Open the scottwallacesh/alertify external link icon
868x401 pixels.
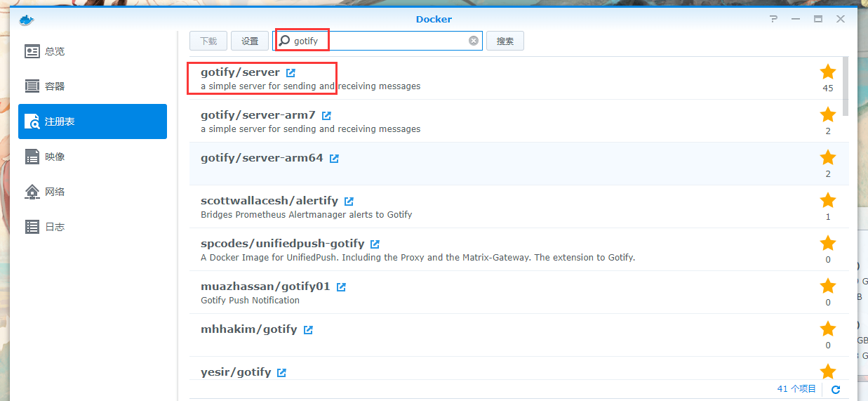click(x=349, y=202)
